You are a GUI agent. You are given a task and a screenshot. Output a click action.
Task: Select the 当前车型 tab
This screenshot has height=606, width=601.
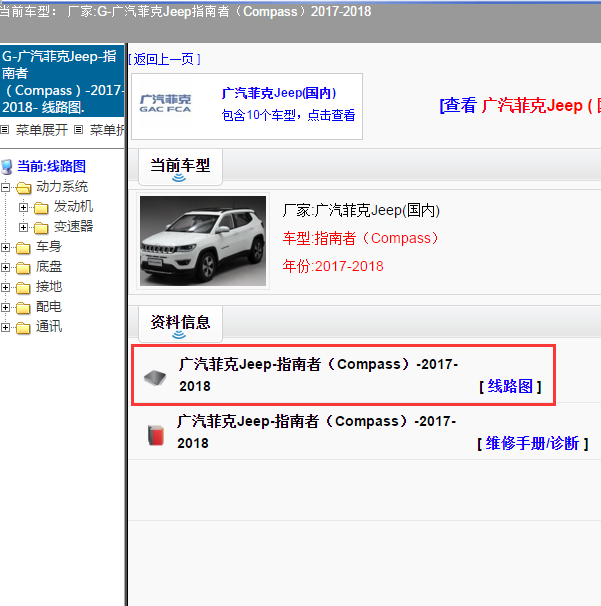pyautogui.click(x=180, y=166)
